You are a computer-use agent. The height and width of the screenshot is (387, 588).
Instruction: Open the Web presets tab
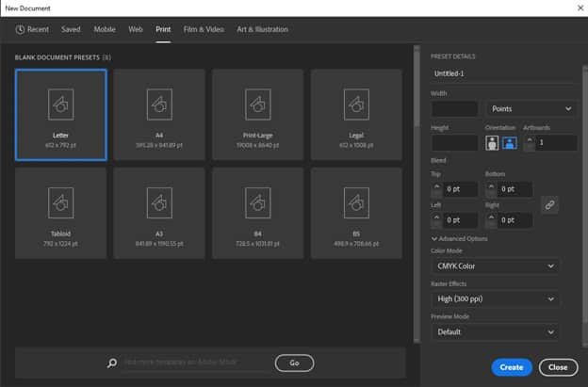click(136, 29)
